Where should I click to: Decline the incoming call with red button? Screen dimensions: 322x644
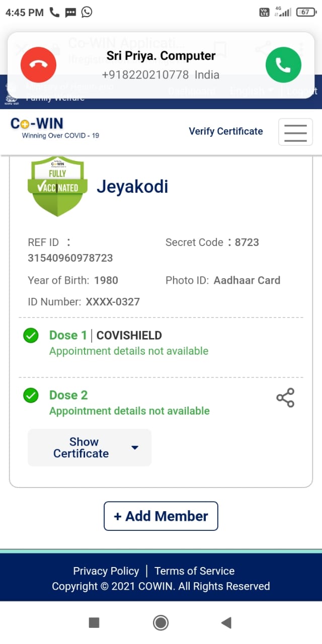coord(38,64)
